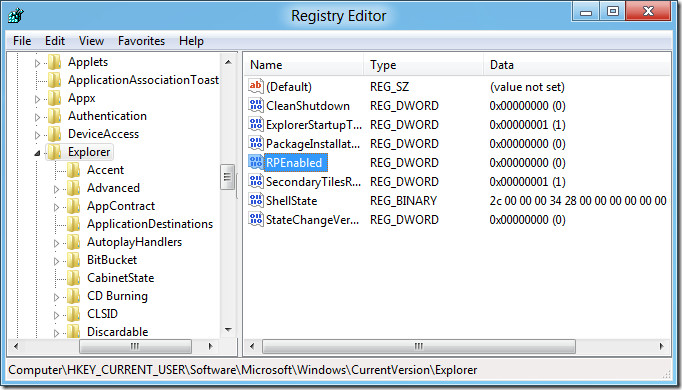Expand the Advanced key
Viewport: 682px width, 390px height.
point(57,190)
